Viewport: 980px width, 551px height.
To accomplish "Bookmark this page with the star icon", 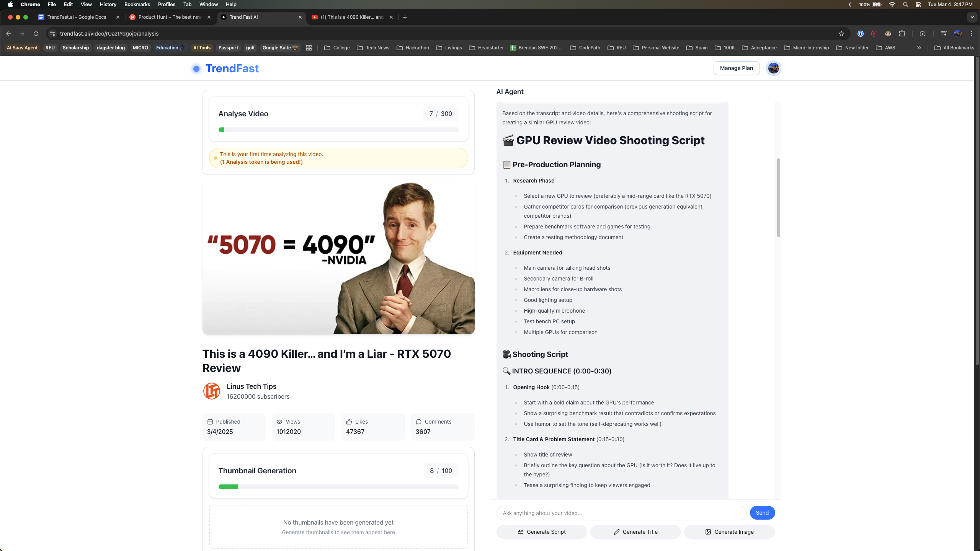I will 841,34.
